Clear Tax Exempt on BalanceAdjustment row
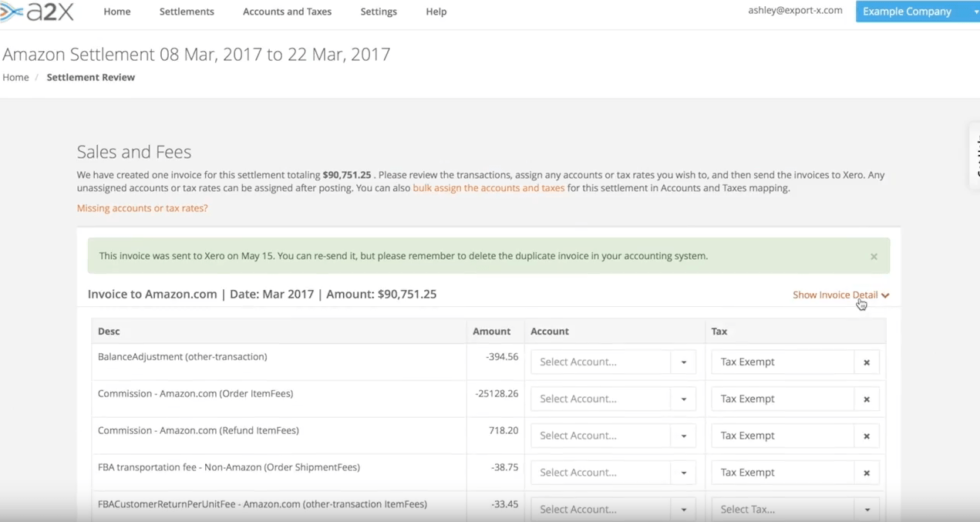Viewport: 980px width, 522px height. pos(866,362)
